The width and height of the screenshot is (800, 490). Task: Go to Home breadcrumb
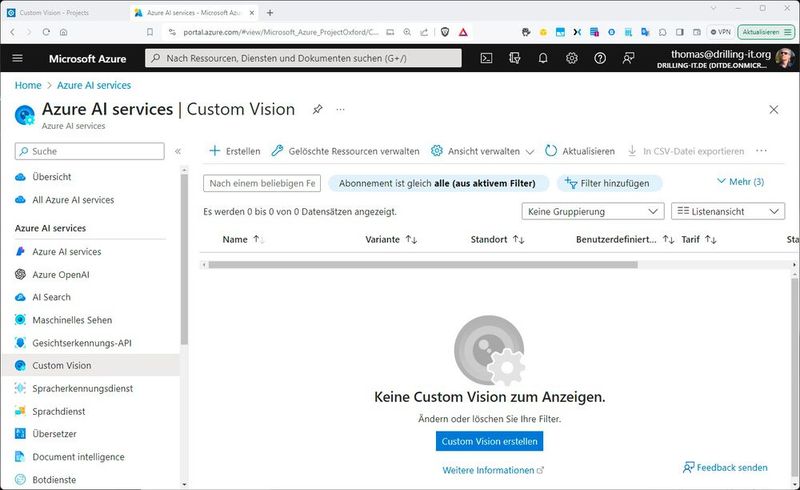28,85
